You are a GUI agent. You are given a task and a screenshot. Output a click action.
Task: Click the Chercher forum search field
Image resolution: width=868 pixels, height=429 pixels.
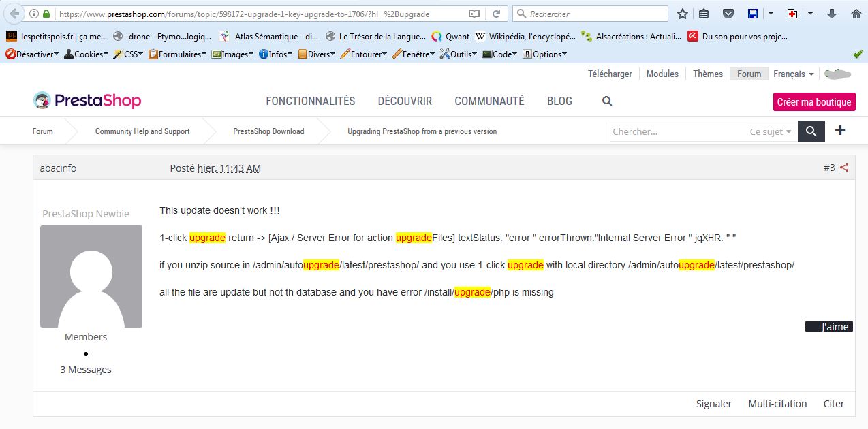[x=678, y=131]
